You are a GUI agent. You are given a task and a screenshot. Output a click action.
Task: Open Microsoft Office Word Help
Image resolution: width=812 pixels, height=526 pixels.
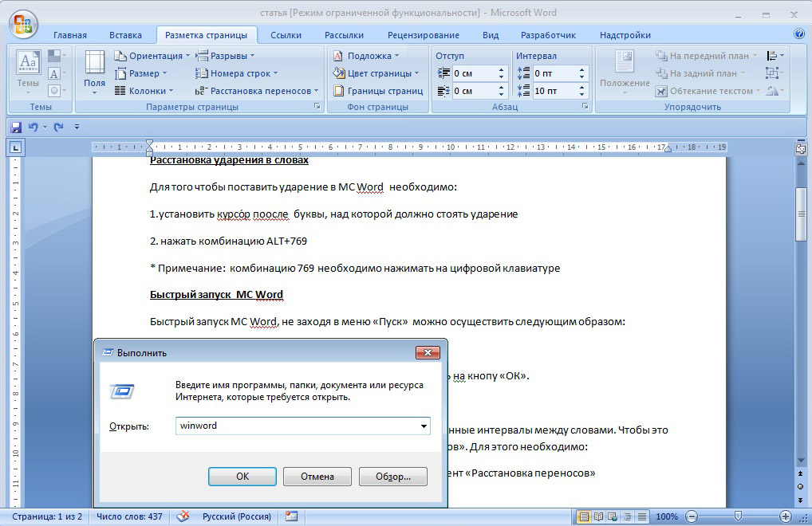point(799,33)
